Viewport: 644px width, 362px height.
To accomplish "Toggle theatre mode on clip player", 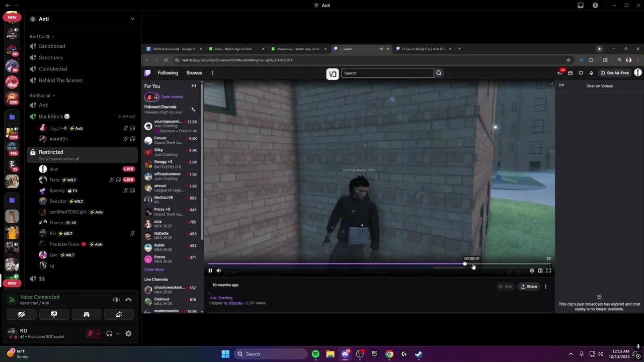I will (x=540, y=270).
